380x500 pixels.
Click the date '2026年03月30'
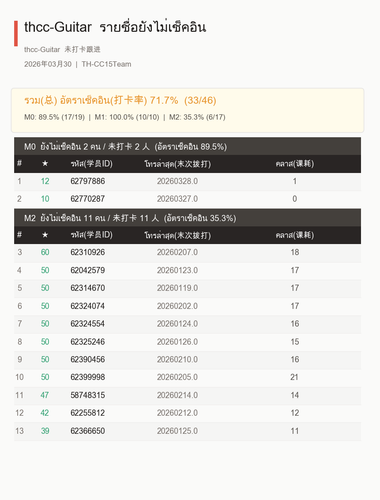pos(48,64)
